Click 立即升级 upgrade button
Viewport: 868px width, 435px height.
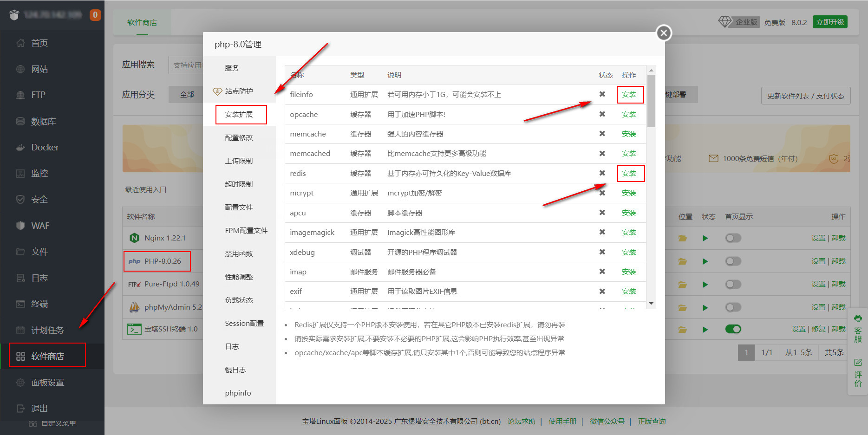830,22
